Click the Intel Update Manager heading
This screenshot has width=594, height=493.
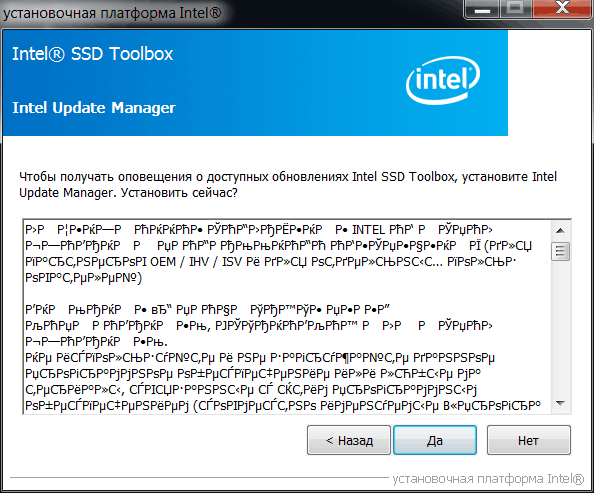[94, 108]
